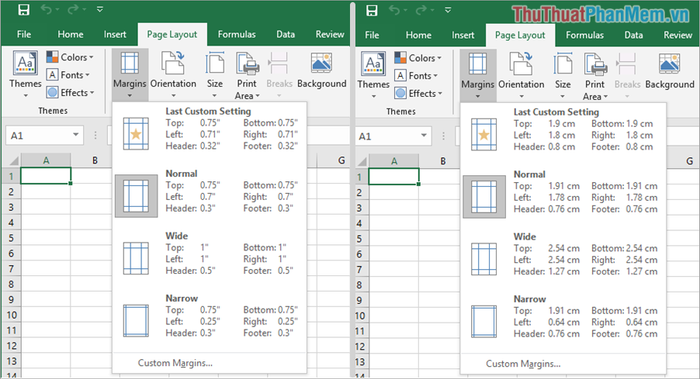The image size is (700, 379).
Task: Open File menu in left window
Action: (24, 34)
